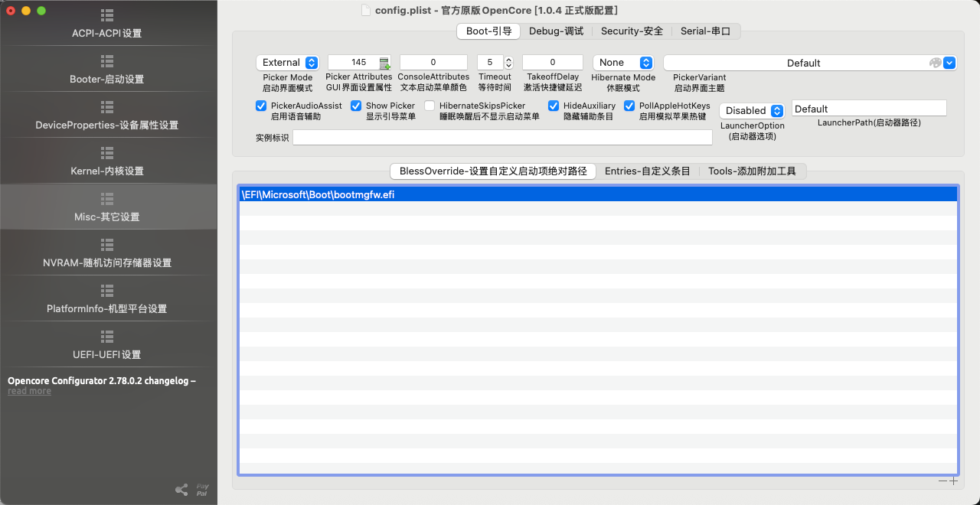
Task: Click the LauncherPath Default field
Action: point(869,109)
